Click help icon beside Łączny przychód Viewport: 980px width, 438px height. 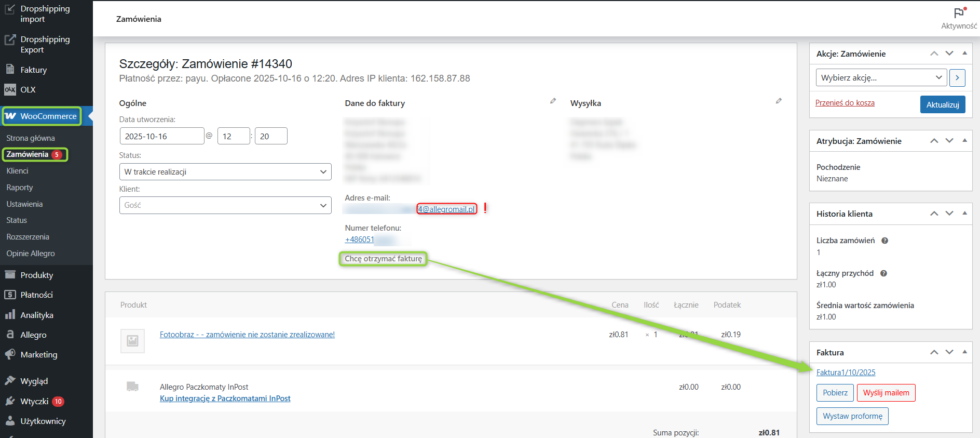(x=883, y=273)
